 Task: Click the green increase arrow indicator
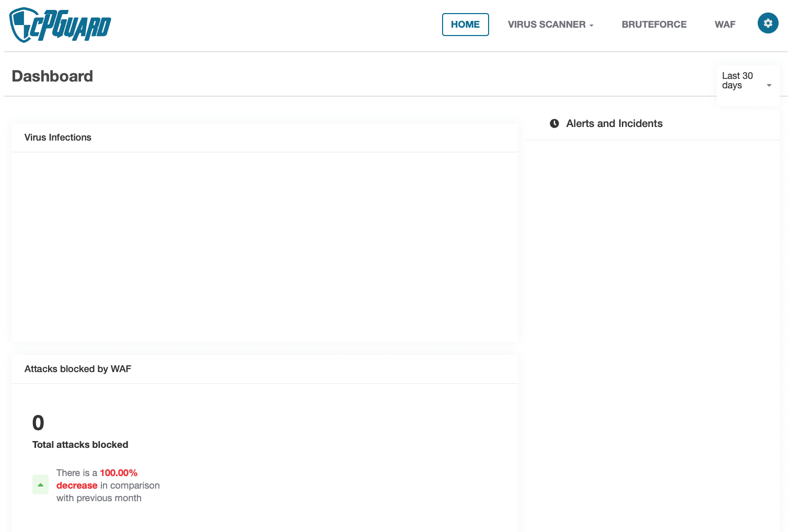point(40,484)
